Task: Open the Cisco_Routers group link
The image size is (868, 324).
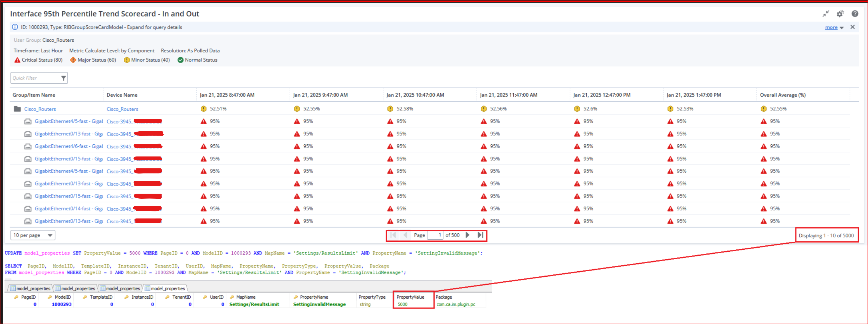Action: (40, 109)
